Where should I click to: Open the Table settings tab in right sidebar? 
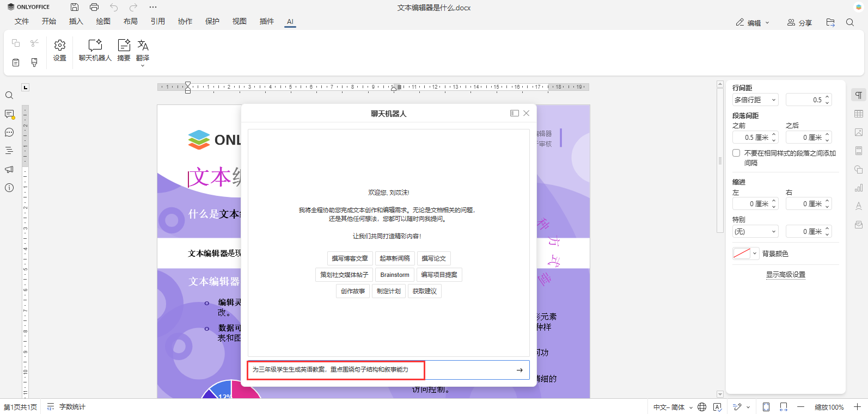(x=859, y=114)
